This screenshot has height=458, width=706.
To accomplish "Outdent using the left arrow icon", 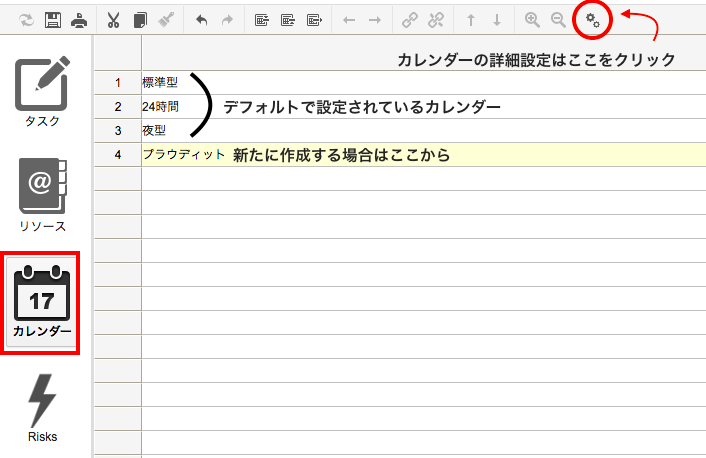I will coord(349,20).
